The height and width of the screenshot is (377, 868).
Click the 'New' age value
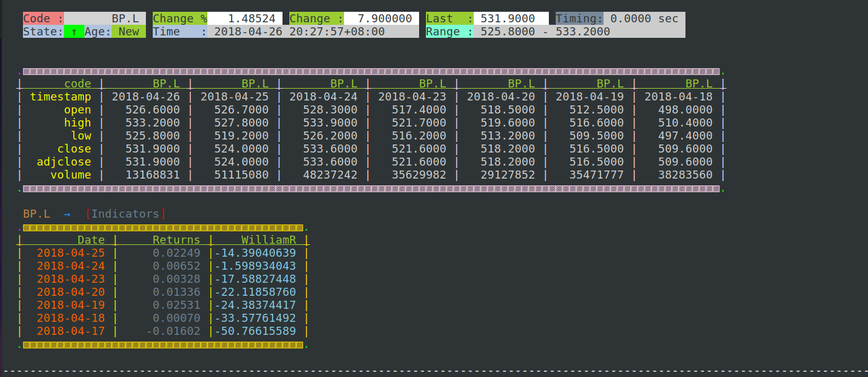click(x=129, y=32)
